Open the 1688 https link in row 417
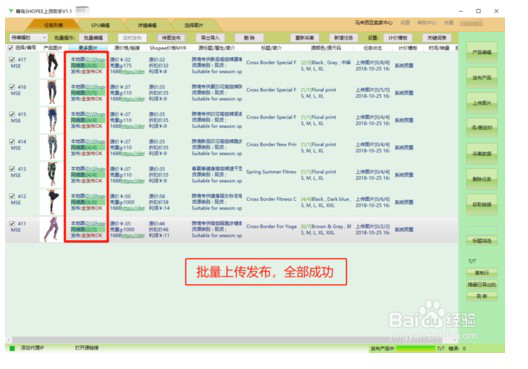 coord(133,72)
